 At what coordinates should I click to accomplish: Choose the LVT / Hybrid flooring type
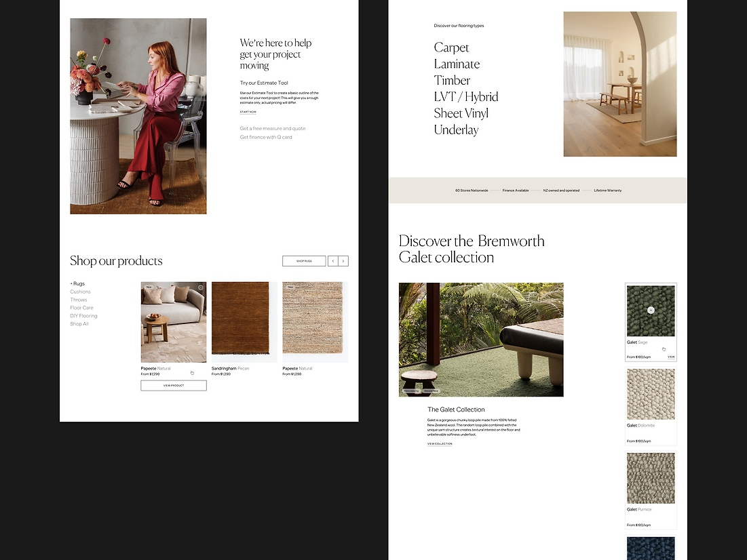point(465,97)
